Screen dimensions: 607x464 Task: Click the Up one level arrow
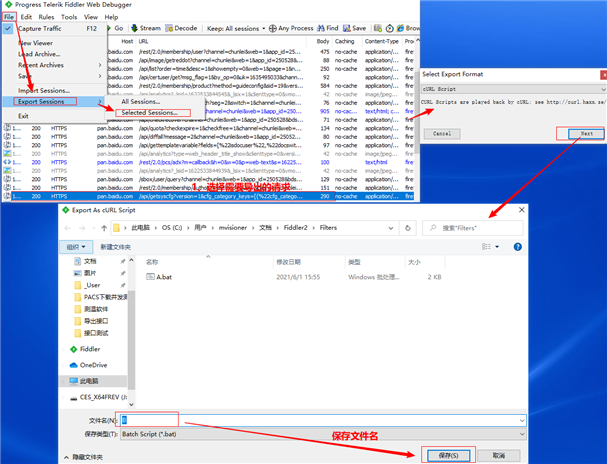click(x=104, y=228)
